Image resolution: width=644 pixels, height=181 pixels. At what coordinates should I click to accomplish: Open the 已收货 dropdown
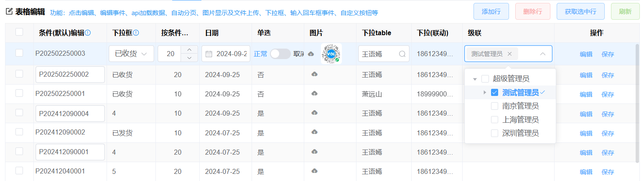pyautogui.click(x=131, y=54)
